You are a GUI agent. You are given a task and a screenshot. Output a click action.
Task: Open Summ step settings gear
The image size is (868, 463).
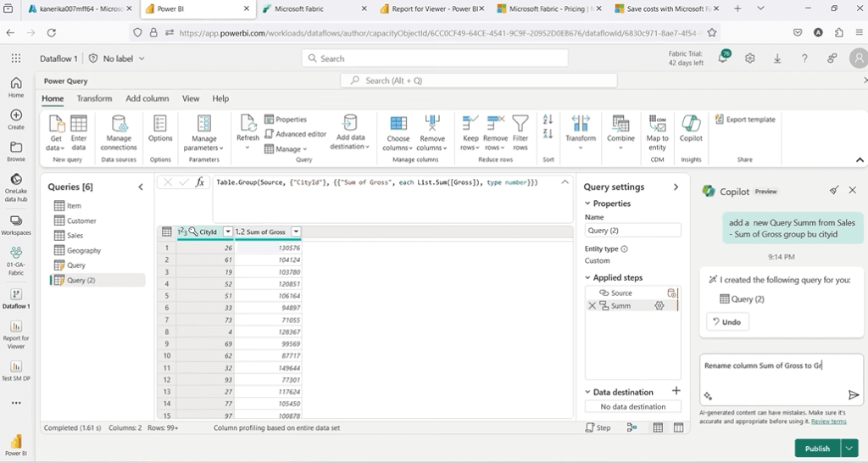coord(659,306)
